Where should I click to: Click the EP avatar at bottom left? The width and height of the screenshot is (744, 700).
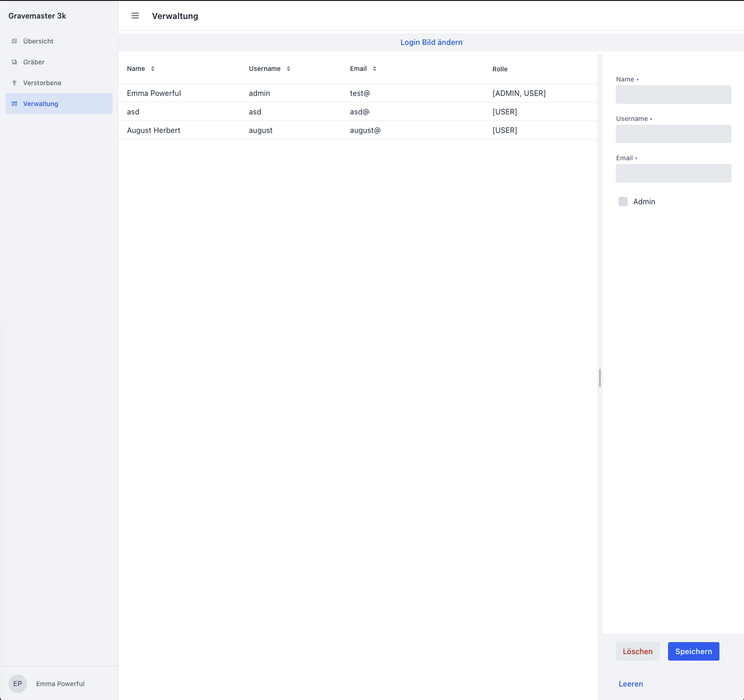(x=18, y=684)
